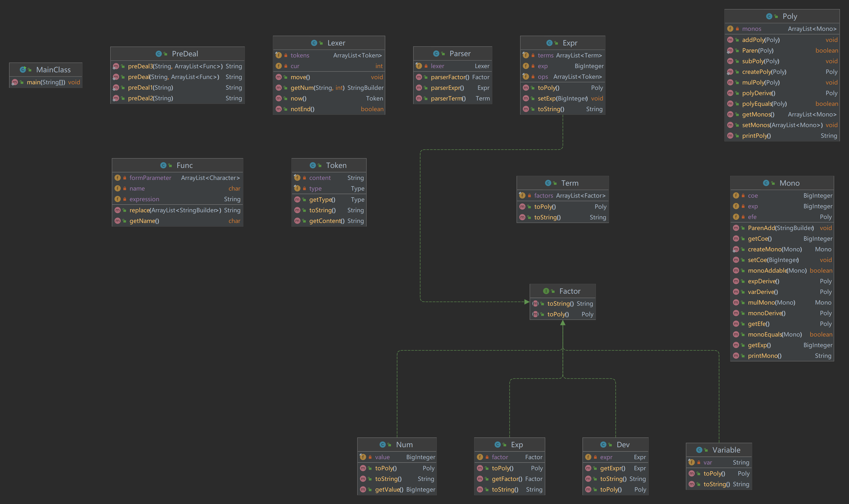The height and width of the screenshot is (504, 849).
Task: Select the Dev class header
Action: 616,445
